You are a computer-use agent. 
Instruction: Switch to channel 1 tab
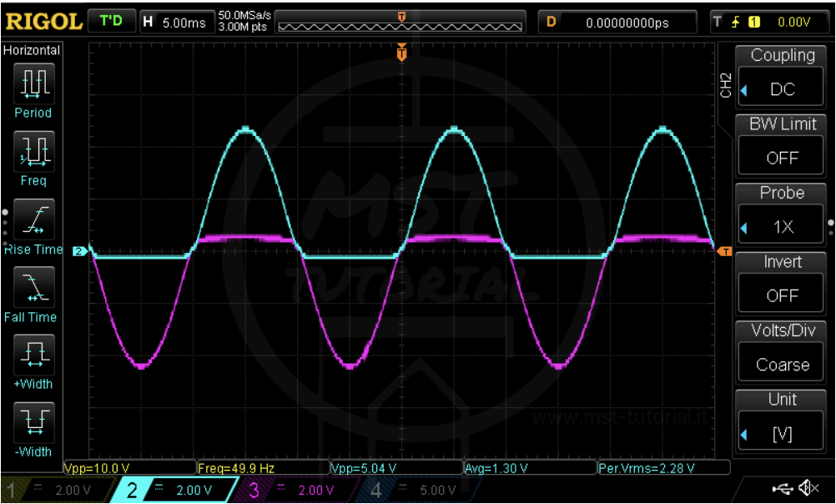pyautogui.click(x=50, y=490)
